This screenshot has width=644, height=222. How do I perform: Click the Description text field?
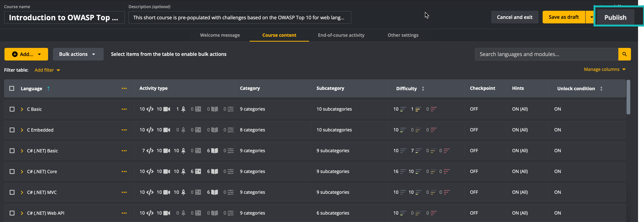point(240,17)
